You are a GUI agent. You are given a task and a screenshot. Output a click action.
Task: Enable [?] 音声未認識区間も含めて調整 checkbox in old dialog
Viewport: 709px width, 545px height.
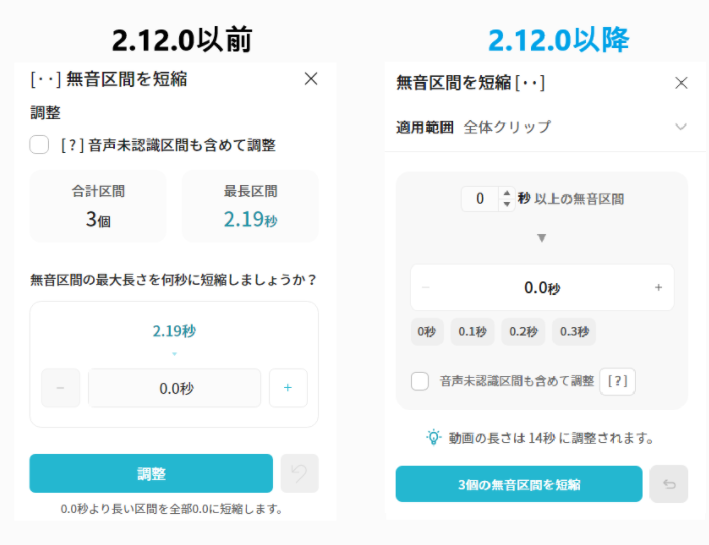[39, 145]
